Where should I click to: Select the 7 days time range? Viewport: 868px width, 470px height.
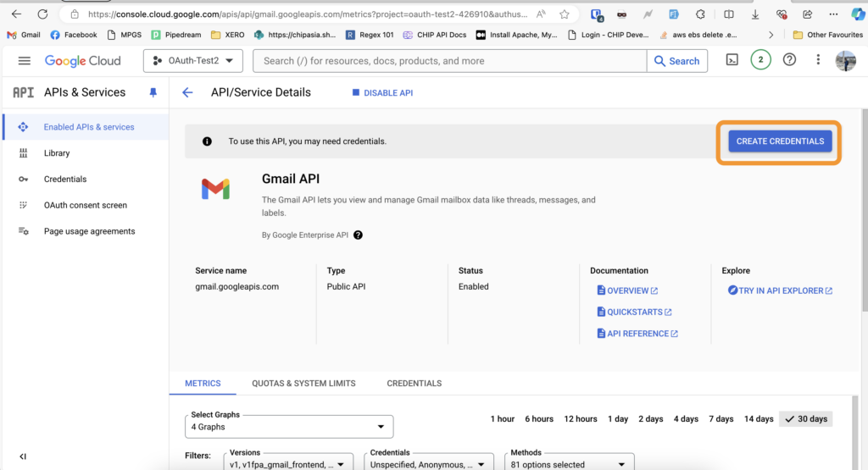pyautogui.click(x=721, y=419)
